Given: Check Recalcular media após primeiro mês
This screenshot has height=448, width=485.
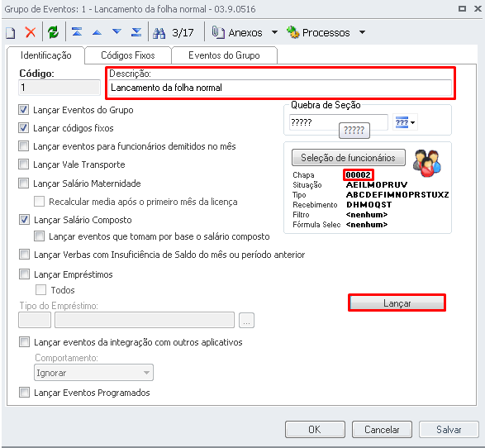Looking at the screenshot, I should (x=40, y=202).
